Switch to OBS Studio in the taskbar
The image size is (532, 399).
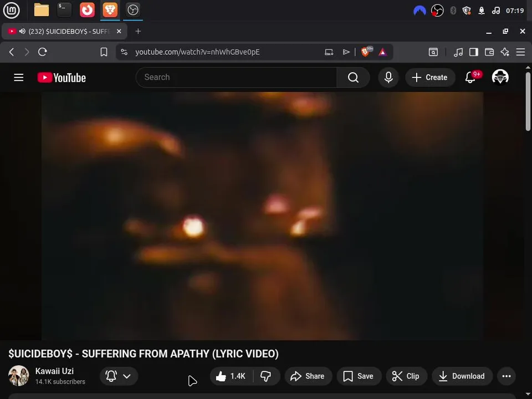coord(132,10)
